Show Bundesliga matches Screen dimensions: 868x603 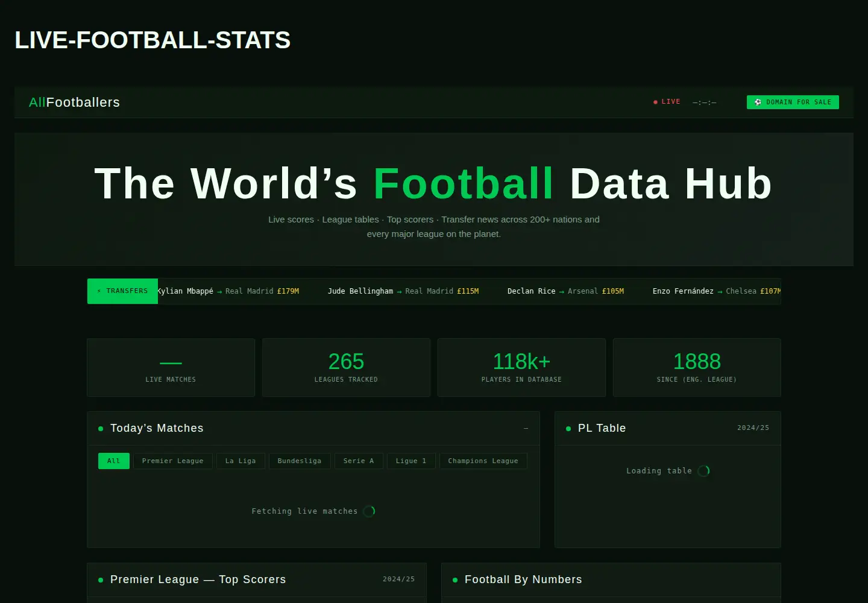pos(300,461)
